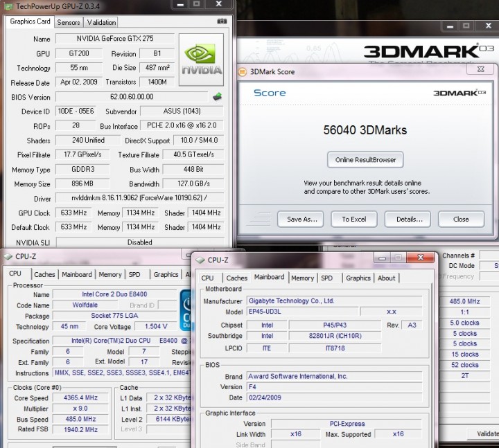
Task: Click the NVIDIA SLI Disabled field
Action: (140, 242)
